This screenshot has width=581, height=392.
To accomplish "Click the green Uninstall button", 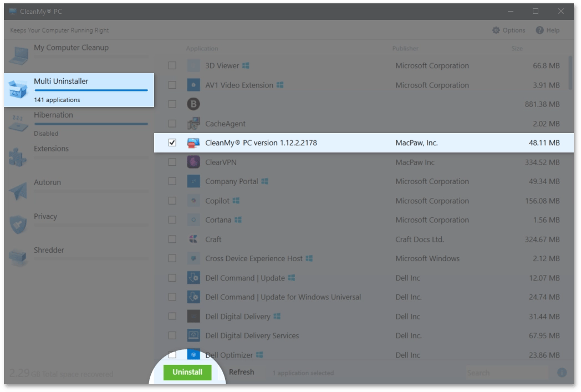I will tap(187, 372).
